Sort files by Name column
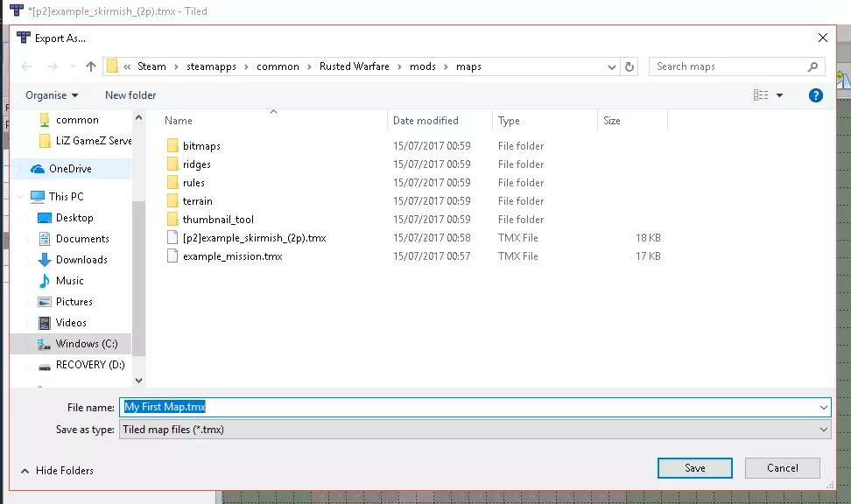Screen dimensions: 851x504 pyautogui.click(x=178, y=121)
